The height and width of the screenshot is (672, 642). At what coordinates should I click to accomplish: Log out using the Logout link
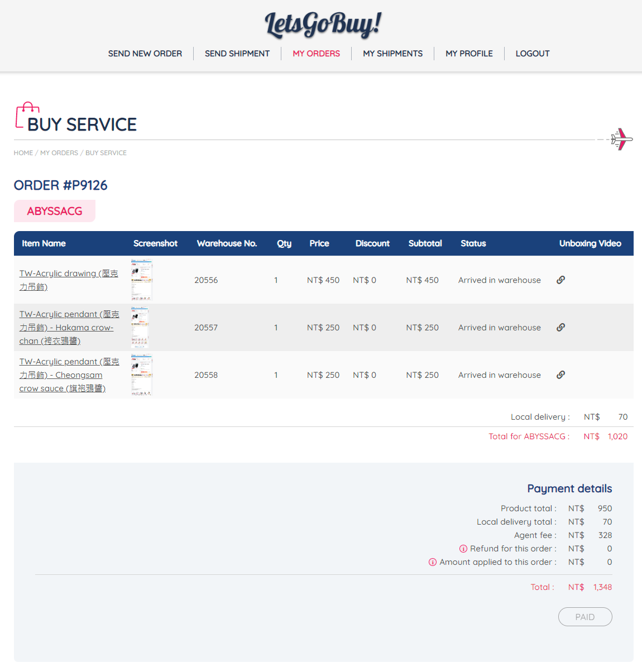coord(532,54)
